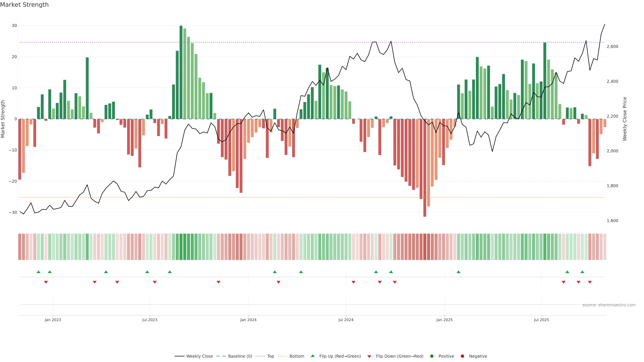This screenshot has height=362, width=644.
Task: Click the Jul 2024 x-axis label
Action: 346,320
